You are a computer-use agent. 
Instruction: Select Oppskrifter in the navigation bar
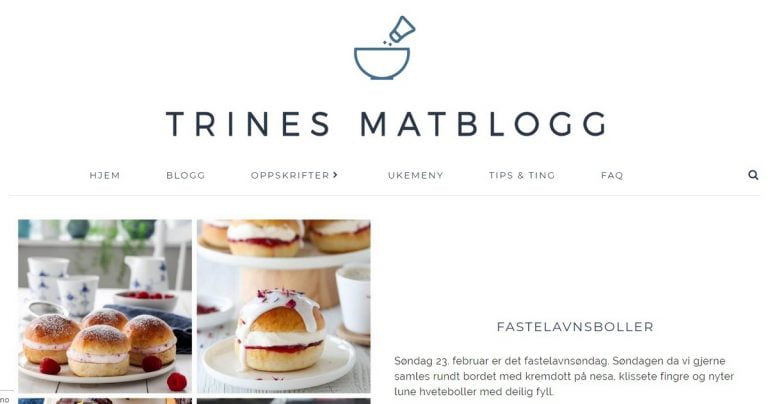[x=290, y=175]
